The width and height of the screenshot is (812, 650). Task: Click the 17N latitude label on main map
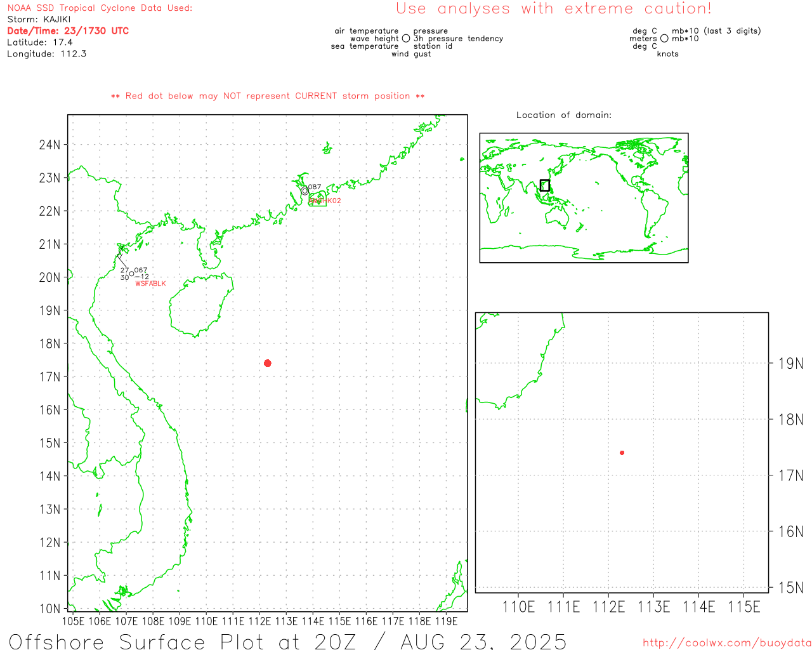tap(49, 377)
